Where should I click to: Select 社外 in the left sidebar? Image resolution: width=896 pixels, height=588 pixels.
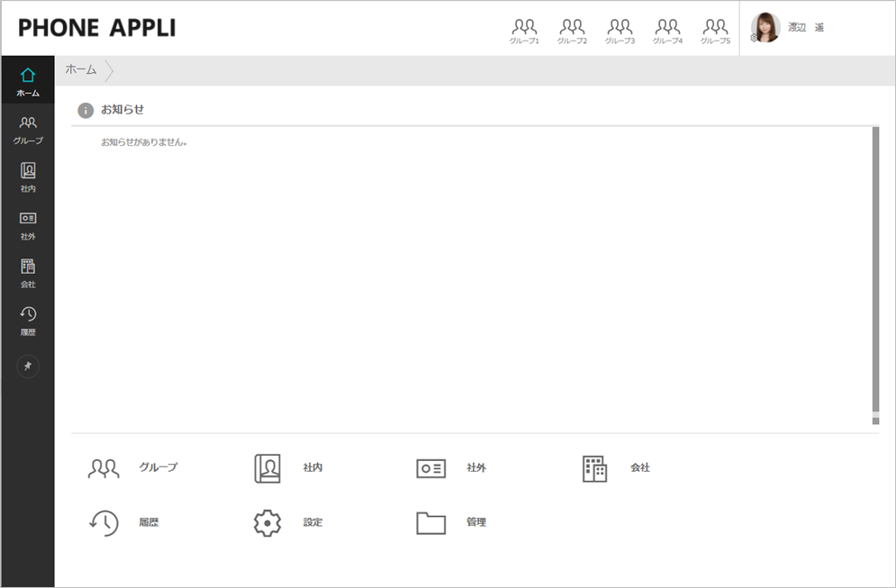coord(28,224)
